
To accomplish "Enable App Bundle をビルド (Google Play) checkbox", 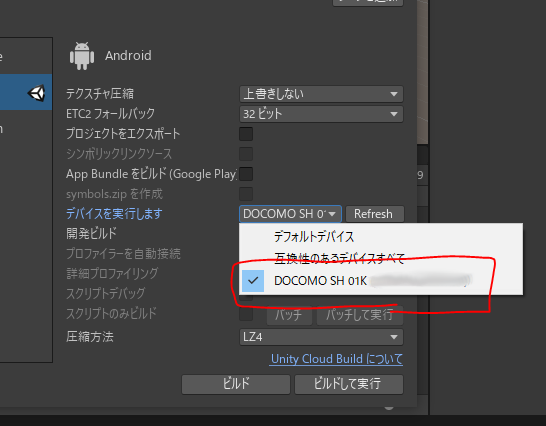I will coord(246,174).
